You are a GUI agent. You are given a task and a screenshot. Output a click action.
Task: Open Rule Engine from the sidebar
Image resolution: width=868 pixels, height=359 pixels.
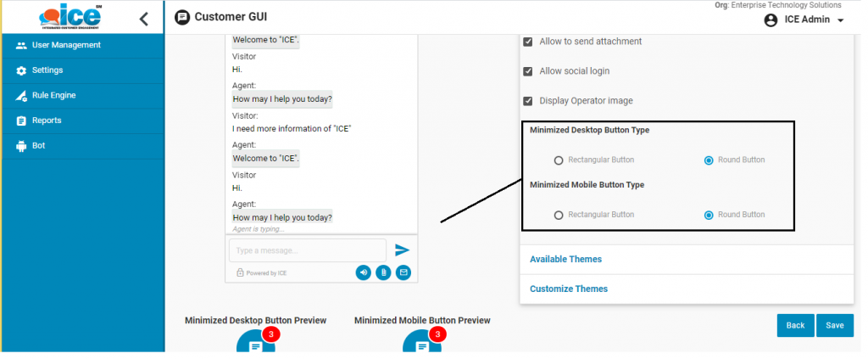(x=53, y=95)
